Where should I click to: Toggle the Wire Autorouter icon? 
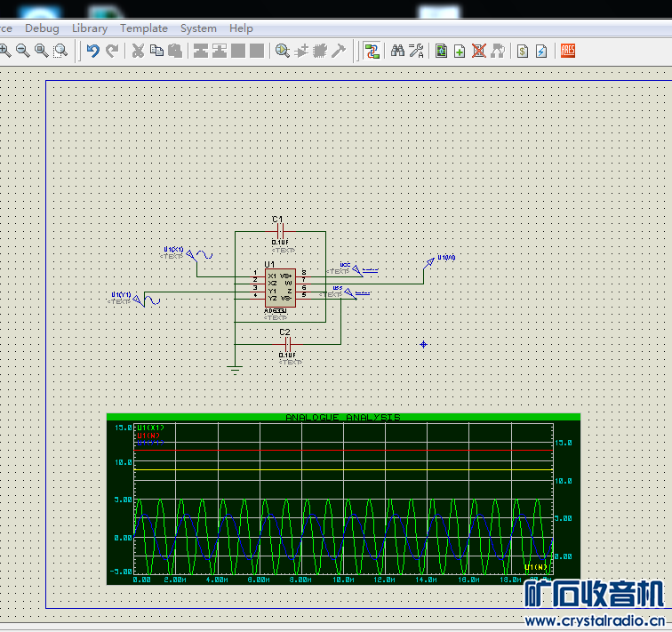click(x=372, y=51)
